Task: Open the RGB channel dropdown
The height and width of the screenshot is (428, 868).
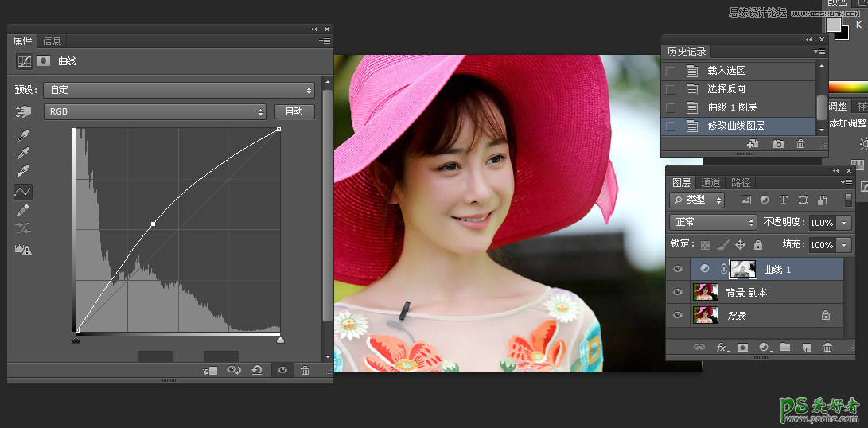Action: (x=154, y=112)
